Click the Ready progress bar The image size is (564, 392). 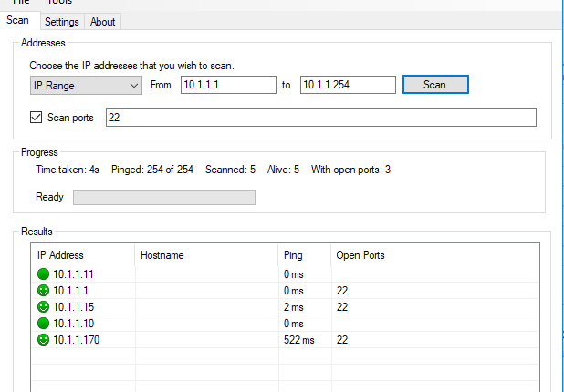164,197
